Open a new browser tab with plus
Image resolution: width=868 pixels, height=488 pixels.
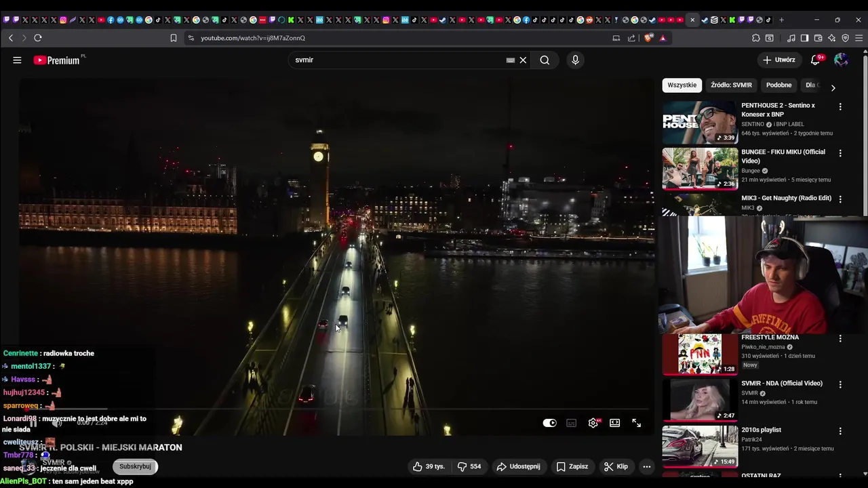781,20
